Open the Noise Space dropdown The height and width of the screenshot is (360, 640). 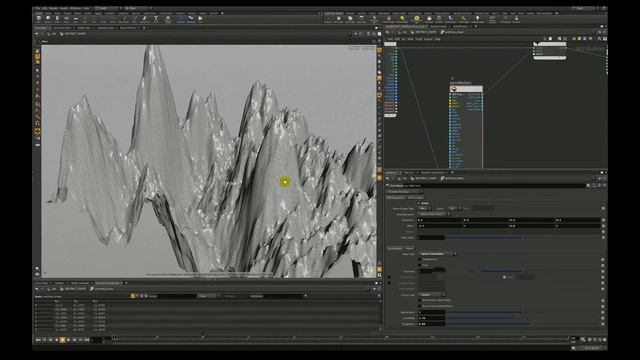[433, 214]
